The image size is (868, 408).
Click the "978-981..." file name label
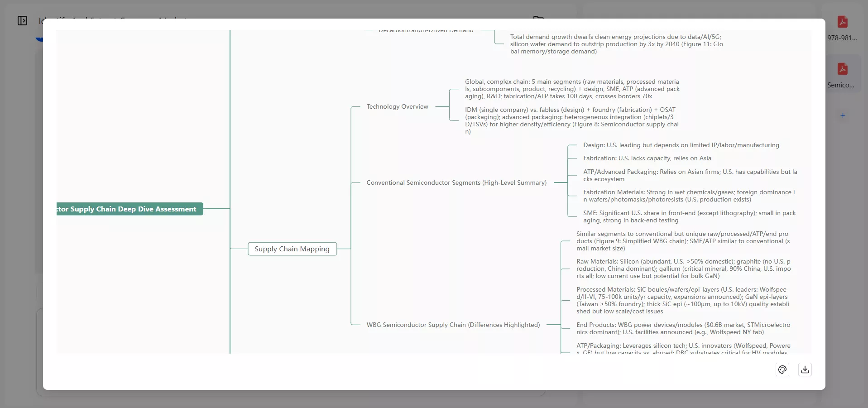841,38
